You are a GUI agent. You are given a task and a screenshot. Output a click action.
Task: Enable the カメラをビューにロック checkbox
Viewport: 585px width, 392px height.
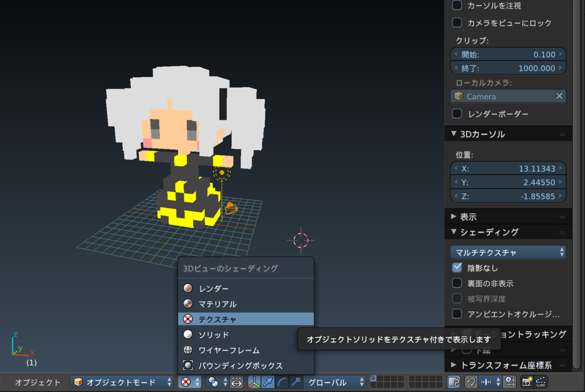[456, 23]
